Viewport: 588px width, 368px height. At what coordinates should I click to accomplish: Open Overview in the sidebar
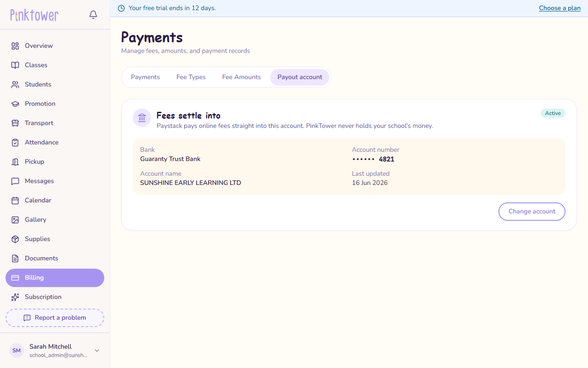pyautogui.click(x=55, y=46)
